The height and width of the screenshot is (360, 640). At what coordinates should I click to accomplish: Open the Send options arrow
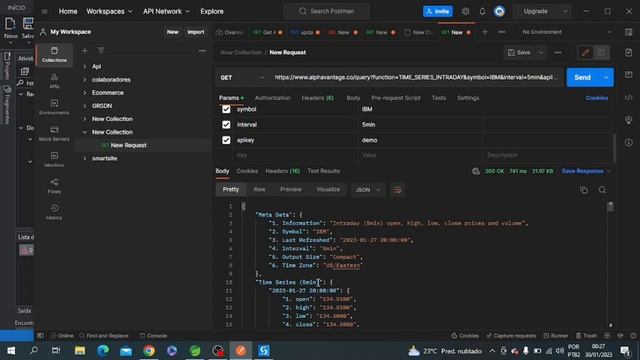(606, 78)
